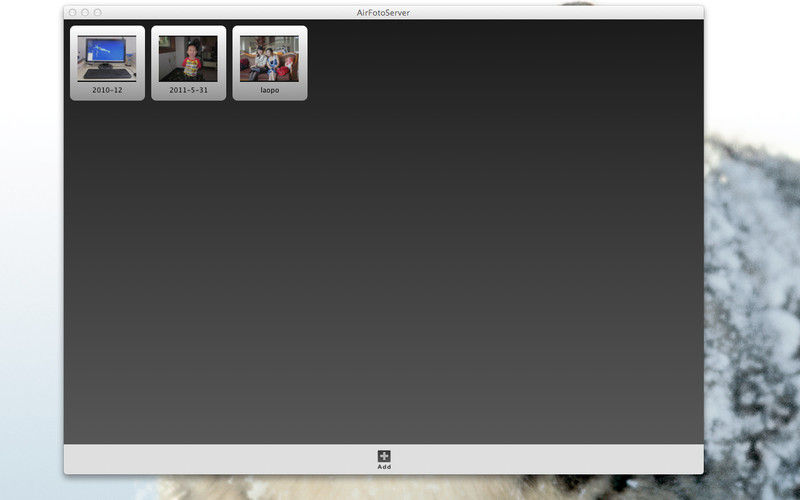Click the laopo album label

point(269,90)
